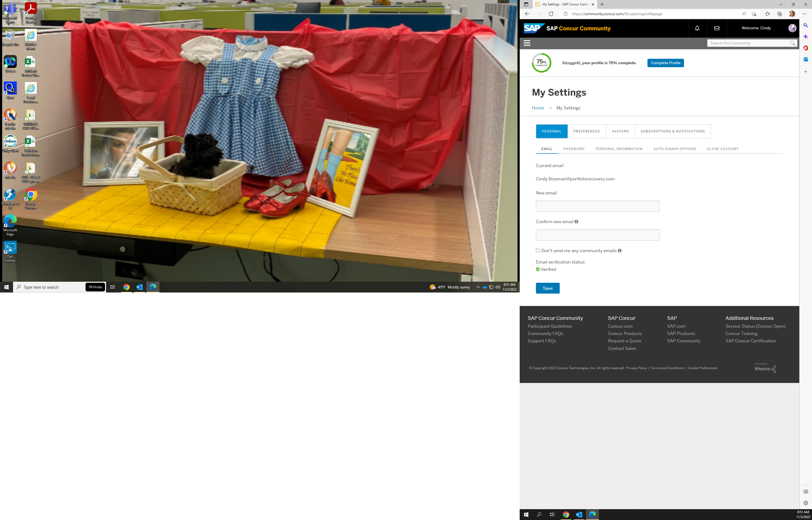This screenshot has height=520, width=812.
Task: Click add to favorites star icon
Action: (754, 14)
